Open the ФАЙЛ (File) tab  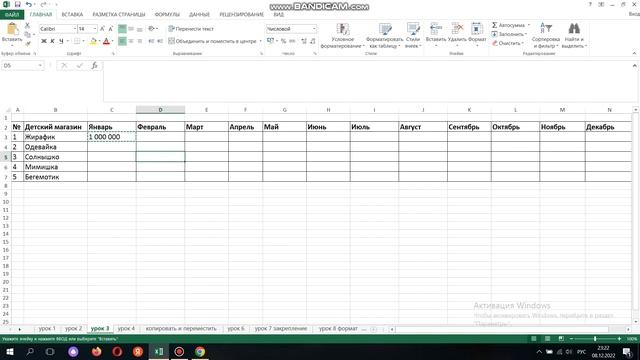click(x=12, y=15)
